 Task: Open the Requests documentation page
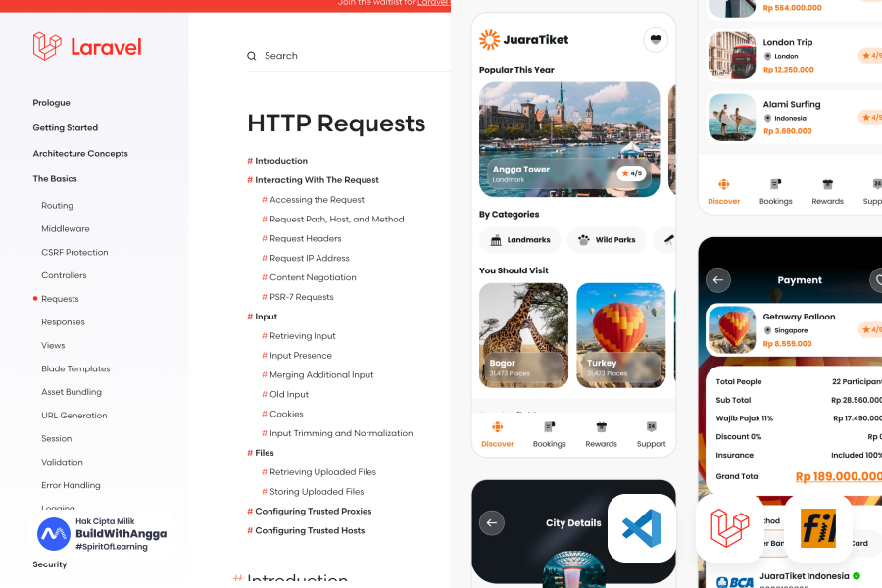(x=59, y=298)
